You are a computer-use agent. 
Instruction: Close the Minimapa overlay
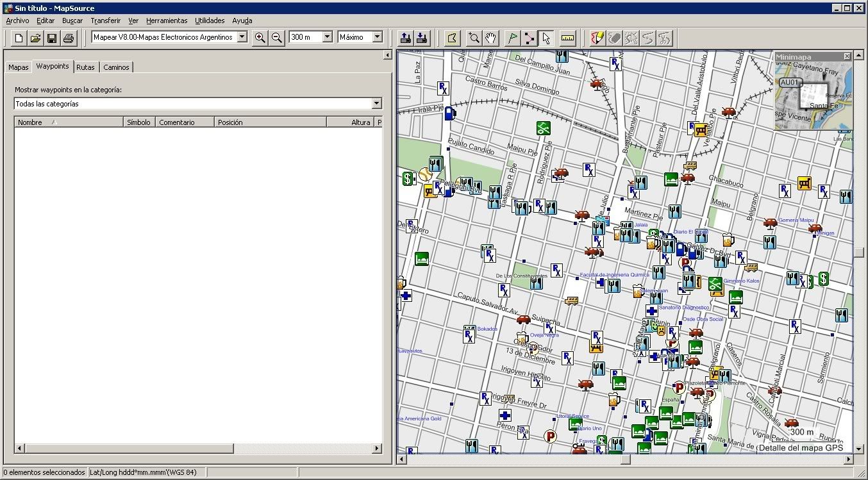[847, 56]
